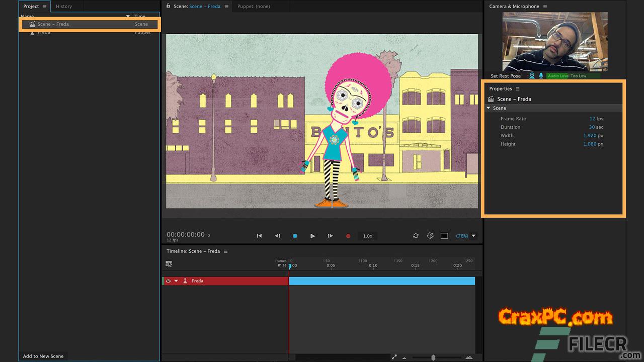Click the scene background color box
644x362 pixels.
[x=444, y=236]
